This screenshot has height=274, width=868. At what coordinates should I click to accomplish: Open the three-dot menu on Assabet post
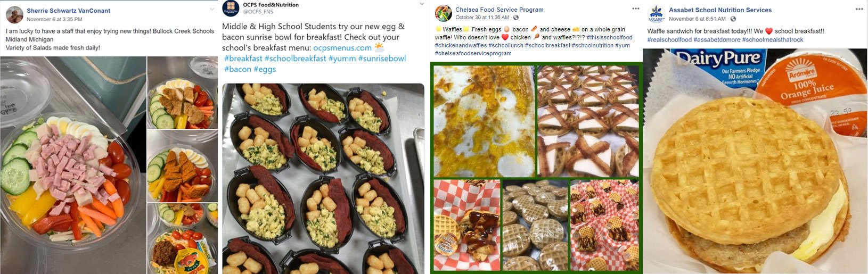point(859,9)
